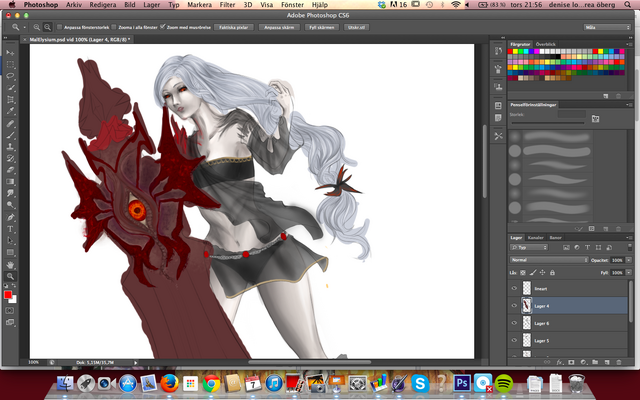Add layer style fx icon
The image size is (640, 400).
559,362
